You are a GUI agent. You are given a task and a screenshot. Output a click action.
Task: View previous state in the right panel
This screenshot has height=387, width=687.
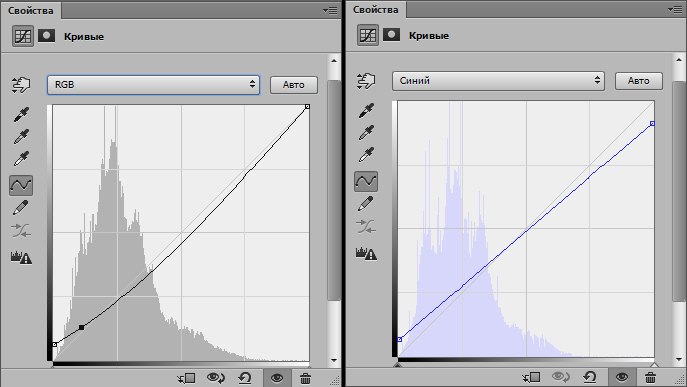point(561,377)
